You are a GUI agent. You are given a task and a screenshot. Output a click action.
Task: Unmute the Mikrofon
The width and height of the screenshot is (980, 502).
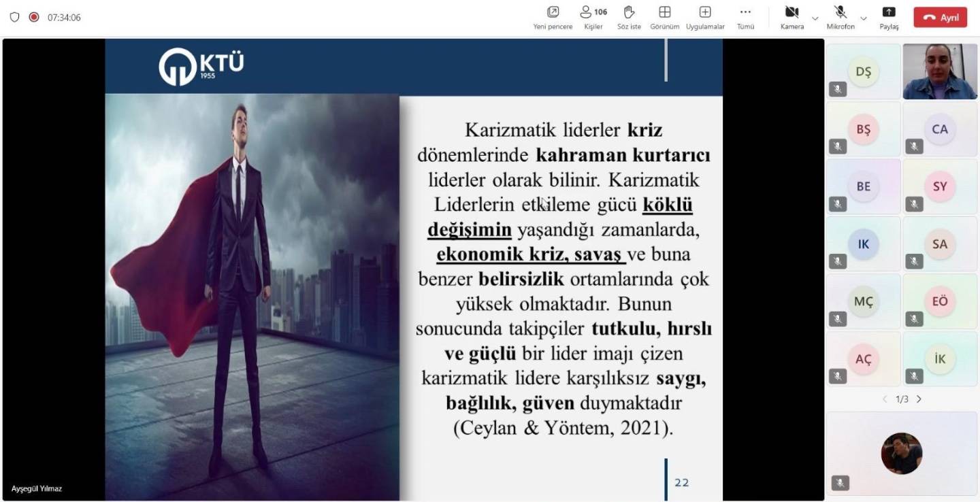pos(840,18)
